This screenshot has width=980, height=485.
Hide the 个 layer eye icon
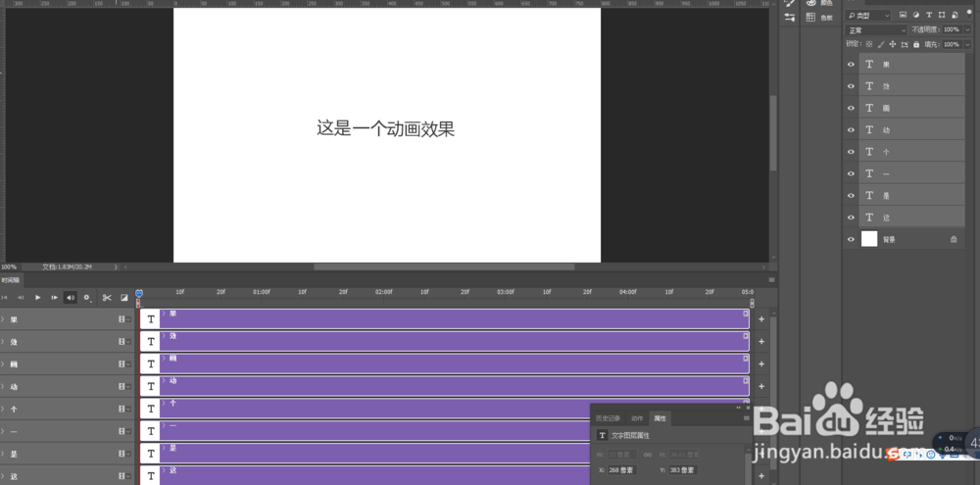[x=850, y=152]
